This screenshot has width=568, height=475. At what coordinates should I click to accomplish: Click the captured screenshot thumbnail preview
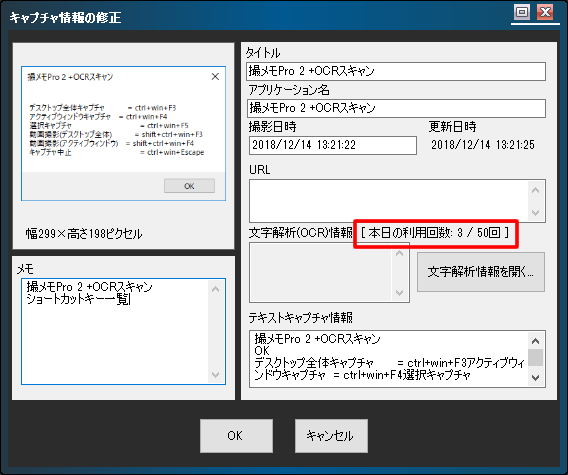pyautogui.click(x=123, y=133)
